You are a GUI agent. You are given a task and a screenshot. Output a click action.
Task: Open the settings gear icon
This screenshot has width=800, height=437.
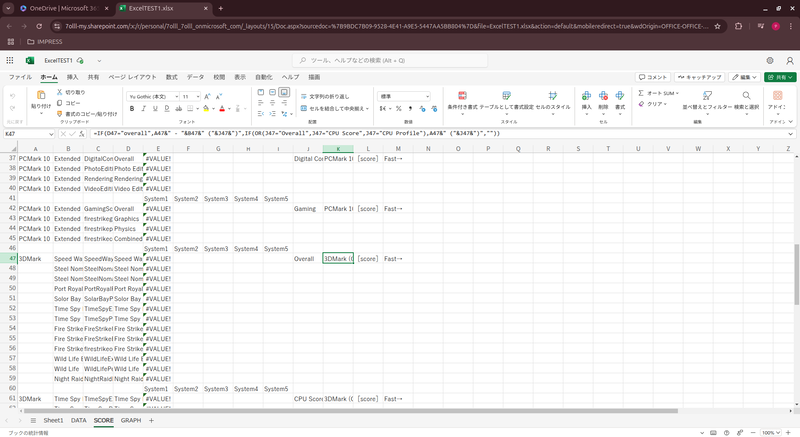coord(770,60)
